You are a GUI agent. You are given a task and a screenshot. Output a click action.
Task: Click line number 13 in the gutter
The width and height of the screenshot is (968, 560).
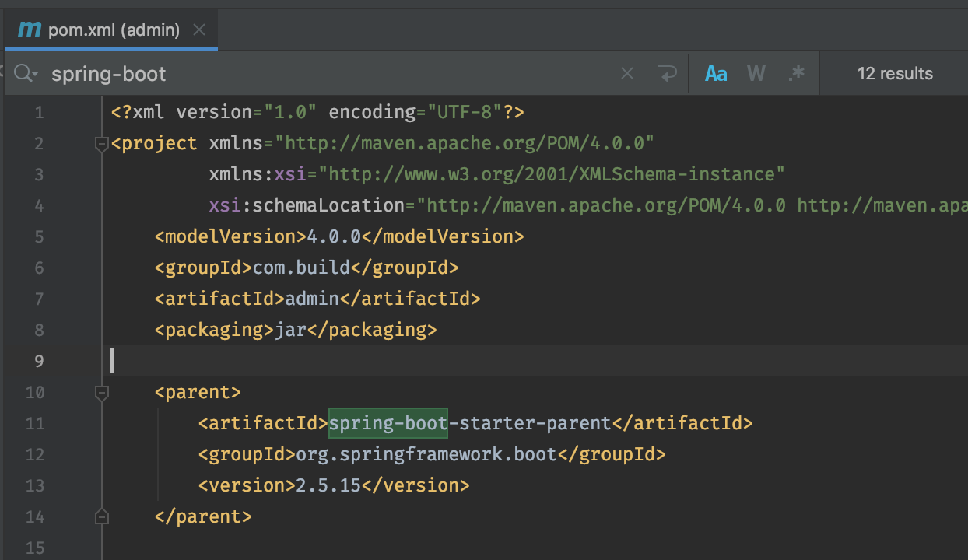35,485
